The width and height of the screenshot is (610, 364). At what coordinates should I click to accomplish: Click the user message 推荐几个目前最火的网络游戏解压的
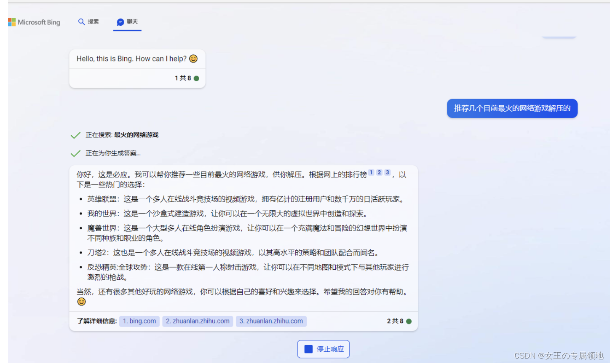(x=512, y=109)
